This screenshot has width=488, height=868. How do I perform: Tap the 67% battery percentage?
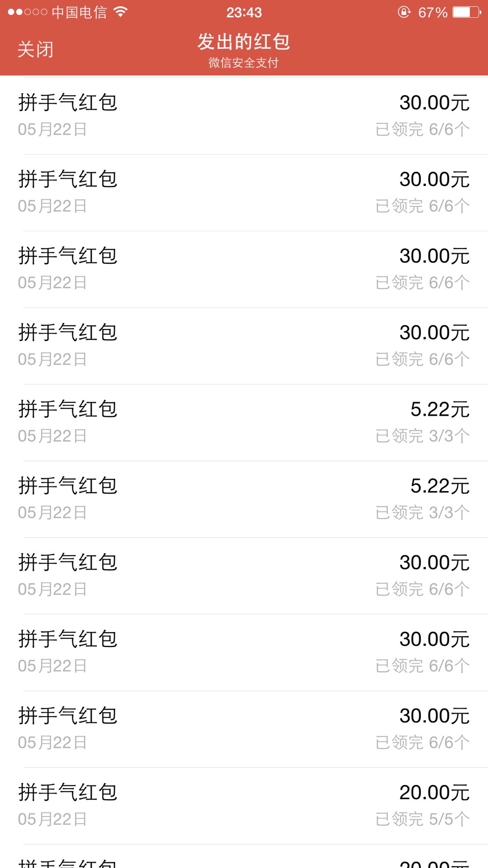point(432,12)
